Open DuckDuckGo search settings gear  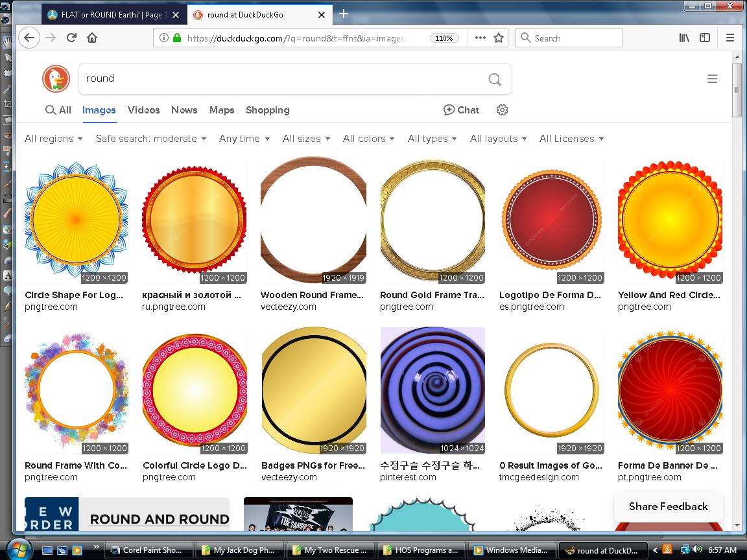point(502,110)
